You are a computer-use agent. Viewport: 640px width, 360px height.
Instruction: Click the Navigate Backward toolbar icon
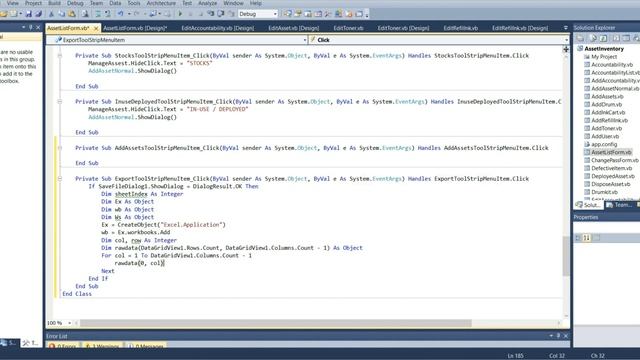[x=153, y=14]
